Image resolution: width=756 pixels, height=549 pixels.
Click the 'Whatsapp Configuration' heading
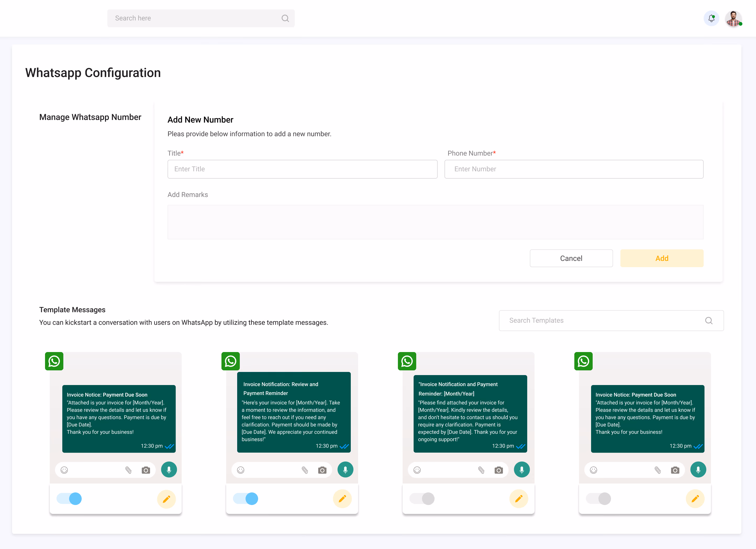(x=93, y=73)
